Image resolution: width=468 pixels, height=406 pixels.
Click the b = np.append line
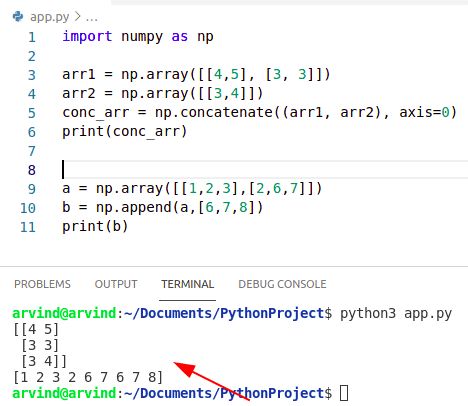163,207
